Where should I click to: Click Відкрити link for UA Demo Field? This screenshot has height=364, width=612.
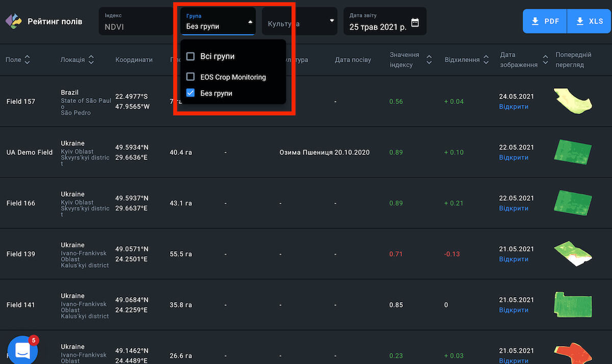coord(514,158)
